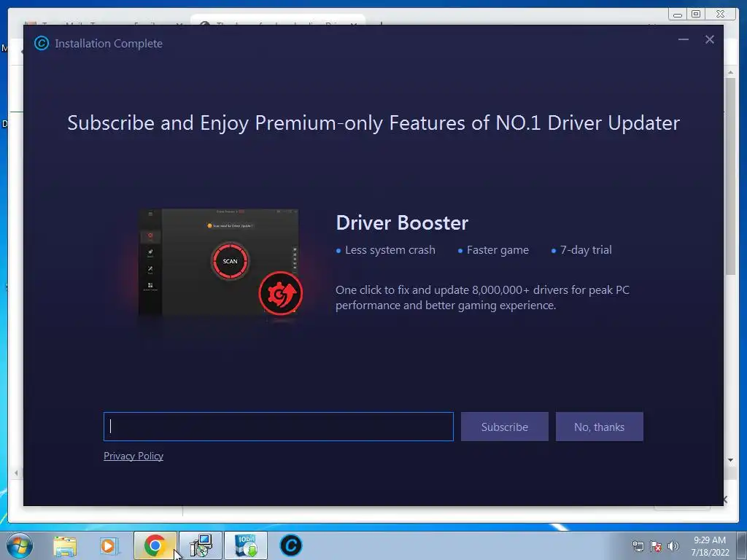Image resolution: width=747 pixels, height=560 pixels.
Task: Click the volume speaker tray icon
Action: (x=673, y=546)
